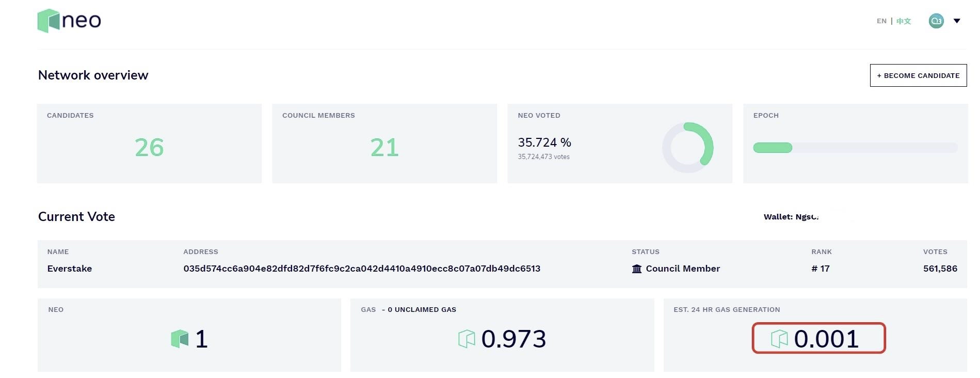
Task: Click the GAS icon beside 0.973
Action: tap(467, 339)
